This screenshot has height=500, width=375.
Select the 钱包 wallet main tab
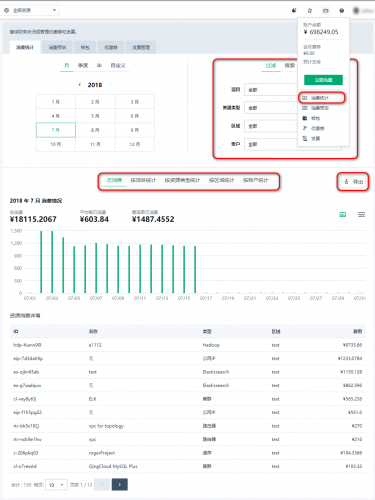(85, 47)
